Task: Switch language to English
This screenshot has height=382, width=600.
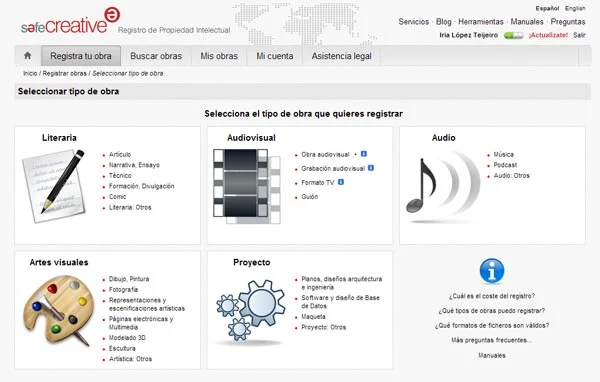Action: [x=575, y=8]
